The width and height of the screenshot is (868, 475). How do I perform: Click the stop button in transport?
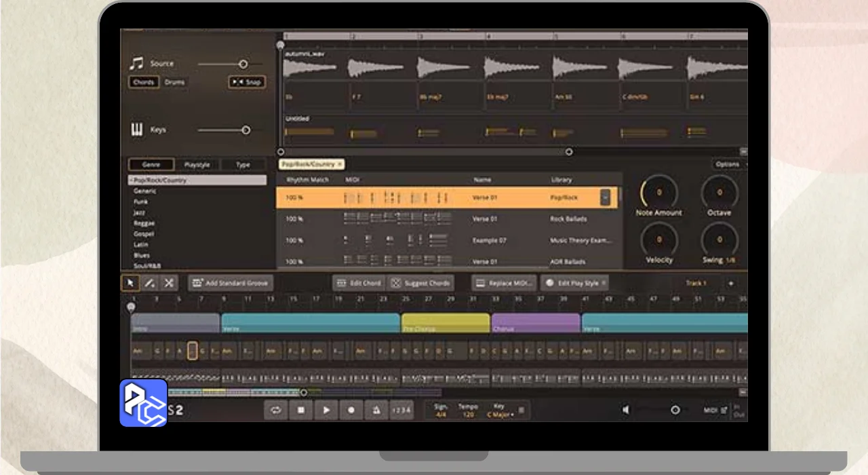click(301, 410)
